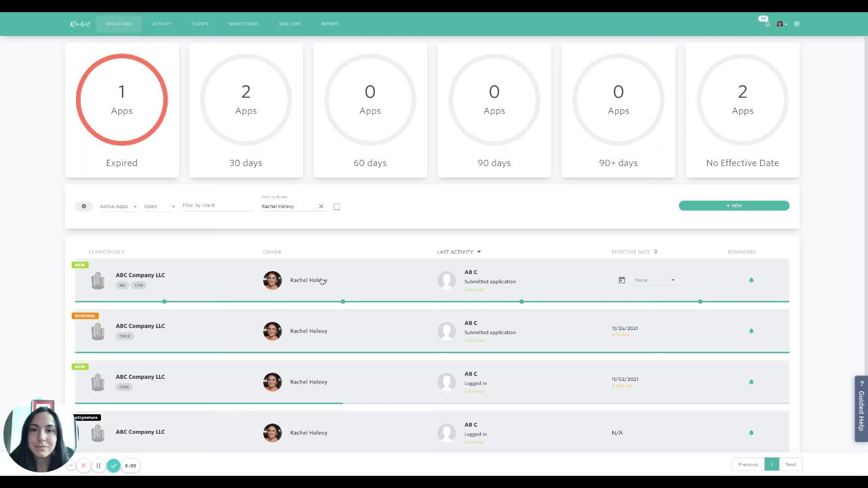The image size is (868, 488).
Task: Sort by Effective Date column
Action: 635,252
